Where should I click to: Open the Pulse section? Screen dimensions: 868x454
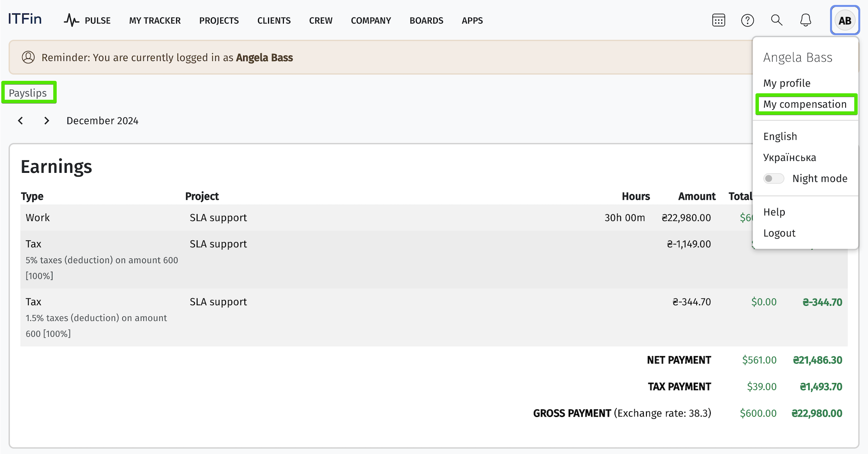tap(87, 20)
